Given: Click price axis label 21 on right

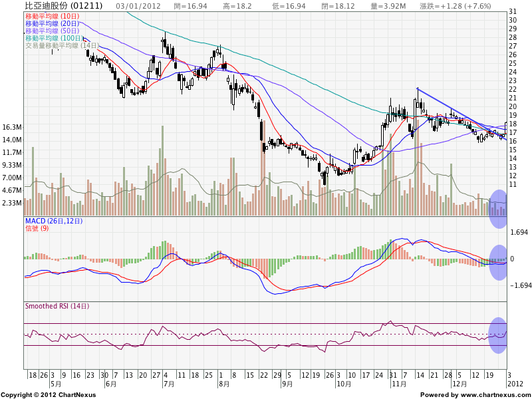Looking at the screenshot, I should (513, 98).
